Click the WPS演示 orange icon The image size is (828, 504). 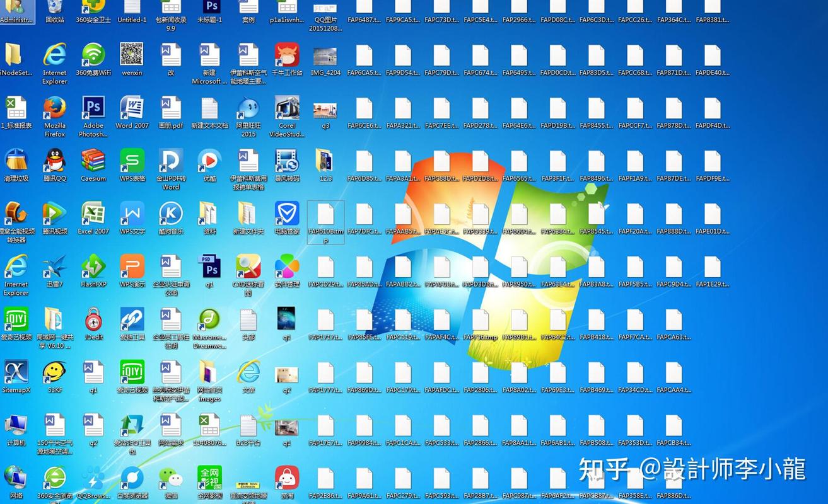click(132, 266)
